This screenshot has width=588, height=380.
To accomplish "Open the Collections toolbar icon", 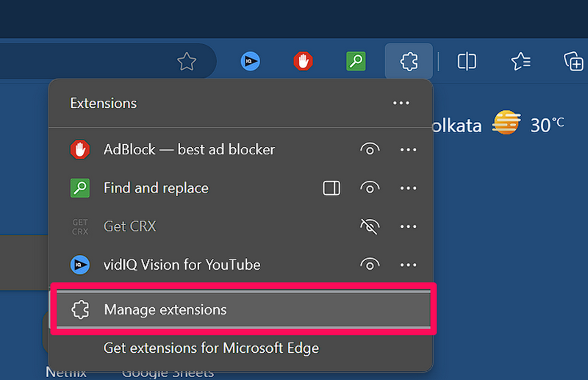I will click(573, 62).
